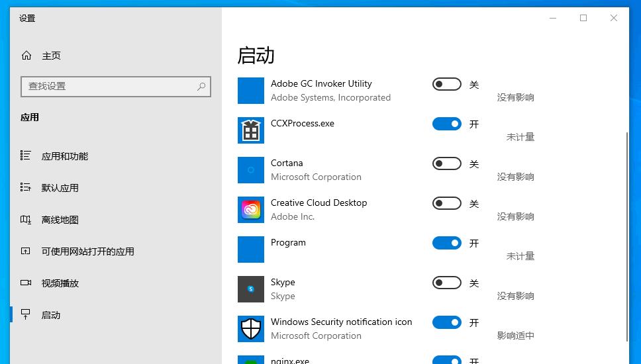Open 应用和功能 settings page
This screenshot has width=641, height=364.
tap(65, 156)
